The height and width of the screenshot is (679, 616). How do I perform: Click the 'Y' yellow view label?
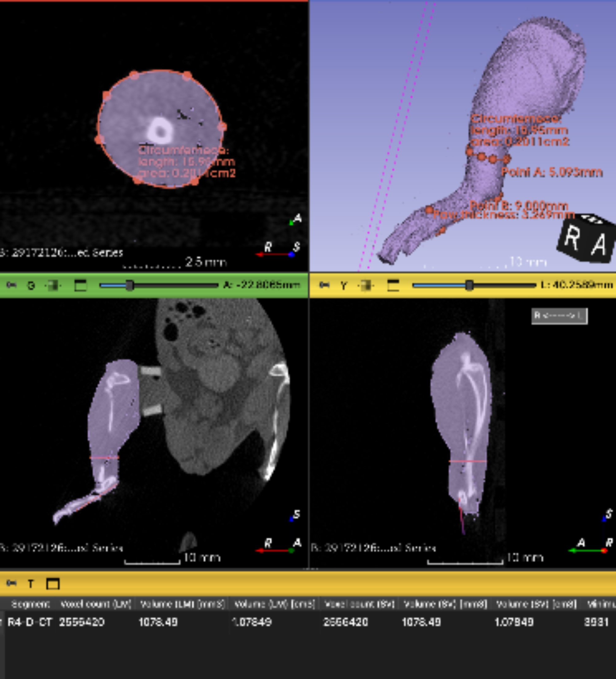click(343, 286)
